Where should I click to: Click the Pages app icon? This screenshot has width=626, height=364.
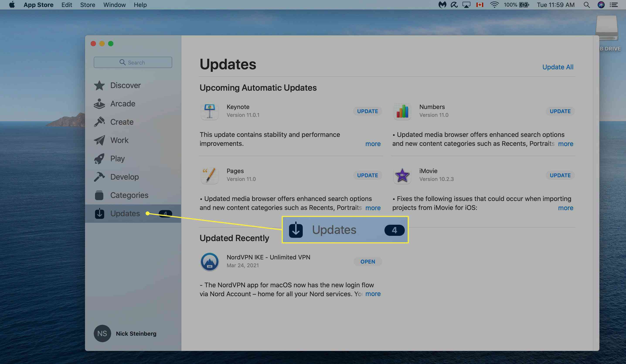pyautogui.click(x=209, y=175)
